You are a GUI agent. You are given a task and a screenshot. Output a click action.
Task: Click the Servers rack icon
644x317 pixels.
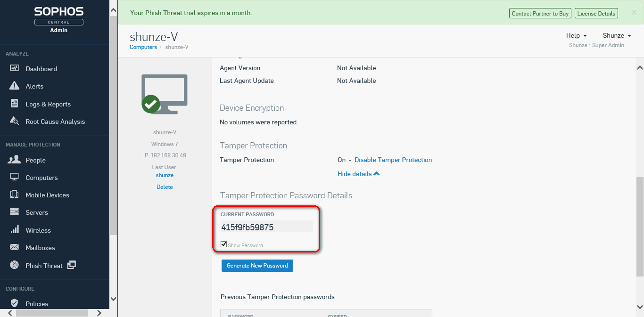coord(15,212)
